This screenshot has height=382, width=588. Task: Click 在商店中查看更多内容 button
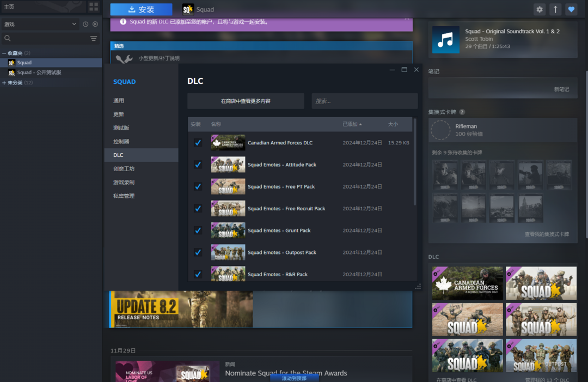click(x=246, y=101)
